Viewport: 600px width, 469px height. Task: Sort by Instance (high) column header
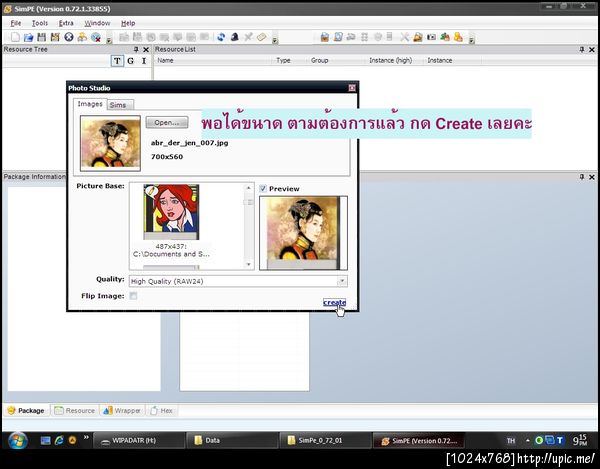click(396, 60)
